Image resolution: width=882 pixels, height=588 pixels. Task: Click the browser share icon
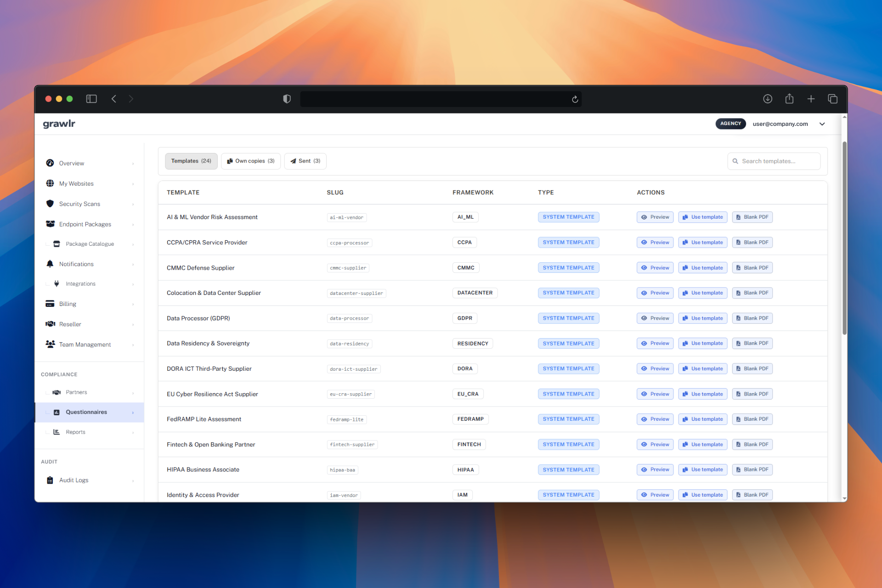(789, 98)
